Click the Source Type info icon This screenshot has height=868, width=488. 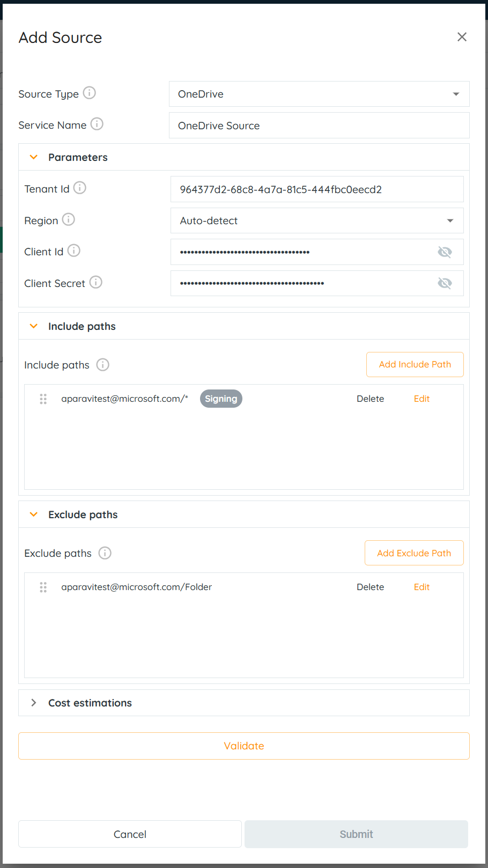pyautogui.click(x=90, y=93)
